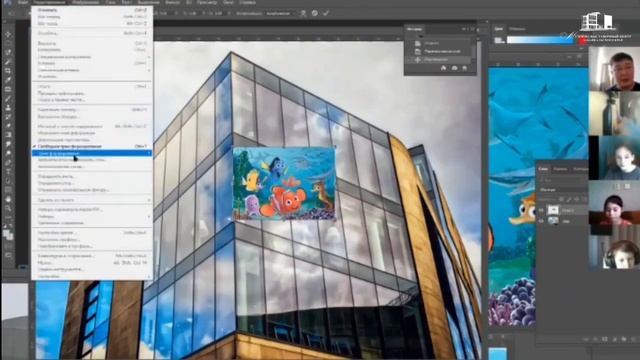This screenshot has height=360, width=640.
Task: Select the Eraser tool
Action: point(8,126)
